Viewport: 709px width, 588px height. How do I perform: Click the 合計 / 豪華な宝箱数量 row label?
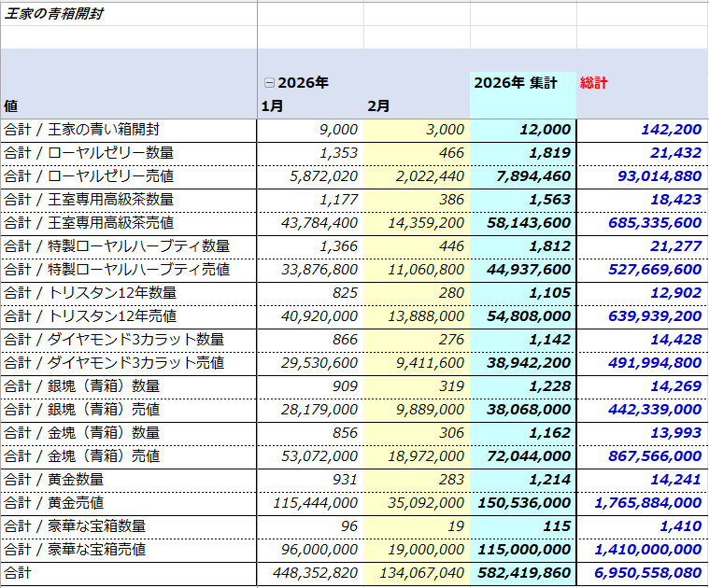pyautogui.click(x=75, y=526)
